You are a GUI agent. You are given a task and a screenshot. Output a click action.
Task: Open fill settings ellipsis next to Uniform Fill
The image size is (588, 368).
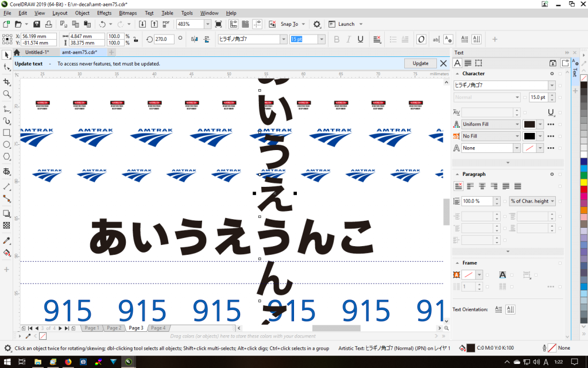click(551, 124)
